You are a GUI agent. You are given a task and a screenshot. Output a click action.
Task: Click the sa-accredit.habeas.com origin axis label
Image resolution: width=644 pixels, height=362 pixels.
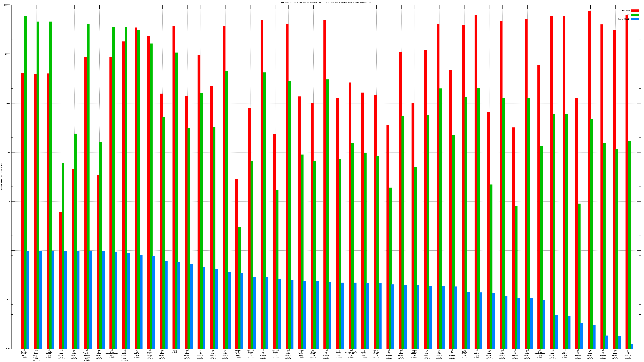pos(351,354)
